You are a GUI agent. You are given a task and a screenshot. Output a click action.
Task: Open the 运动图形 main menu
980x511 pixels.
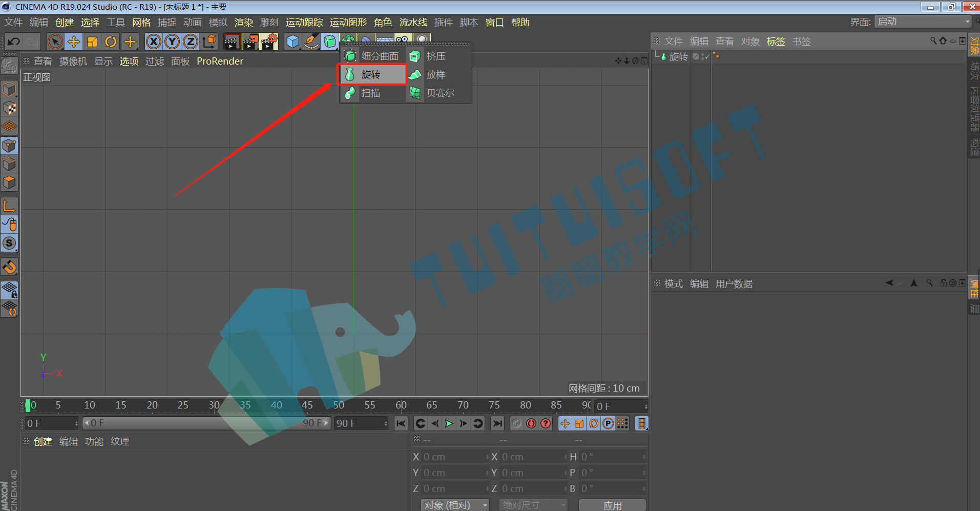(x=348, y=23)
